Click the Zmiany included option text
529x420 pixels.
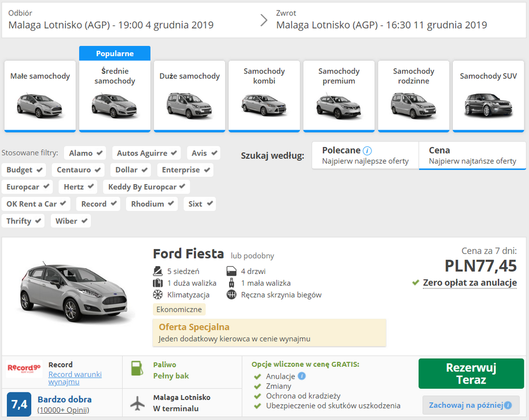point(278,386)
